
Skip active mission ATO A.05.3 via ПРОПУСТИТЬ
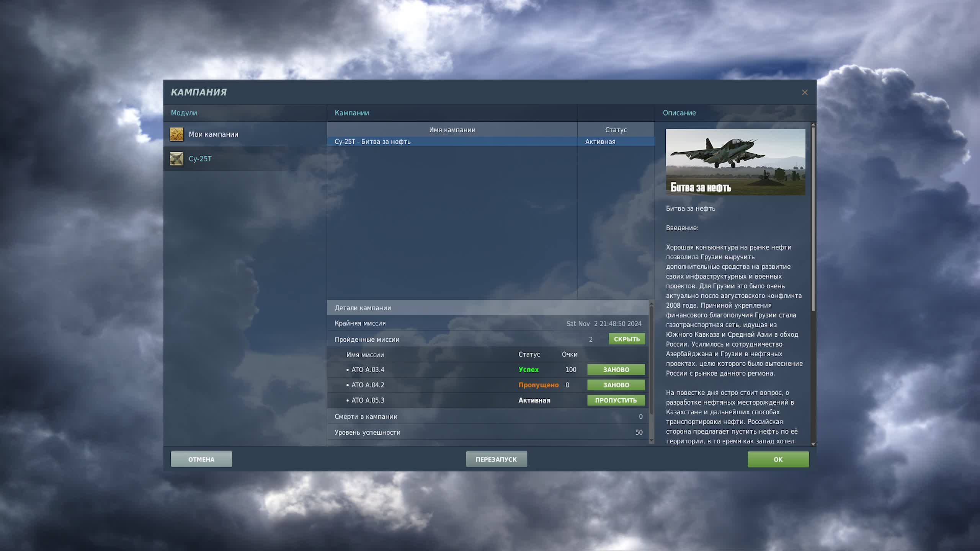616,400
